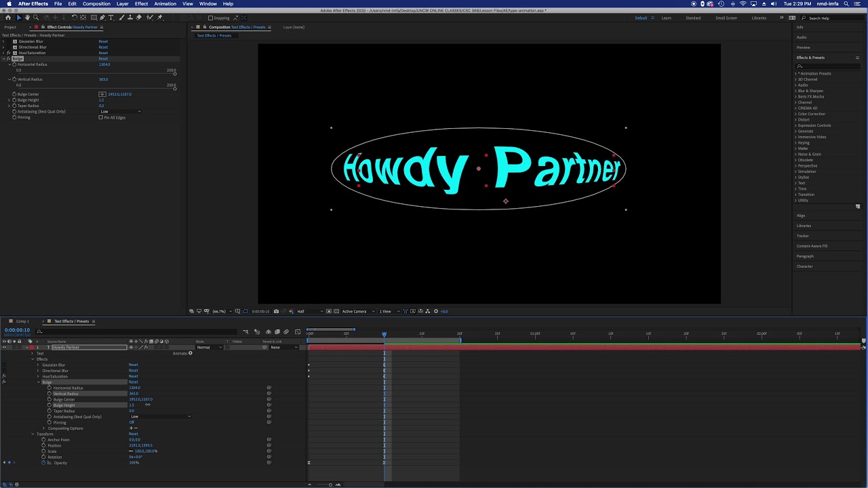This screenshot has height=488, width=868.
Task: Collapse the Bulge effect in the timeline
Action: click(x=38, y=382)
